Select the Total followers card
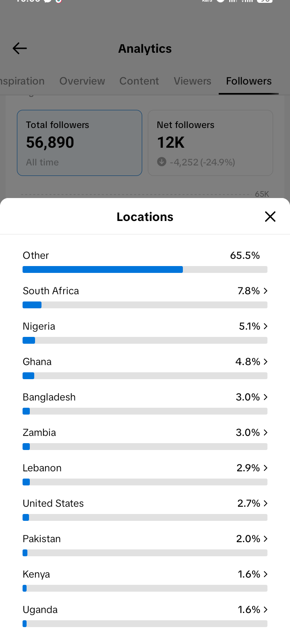 (x=79, y=143)
